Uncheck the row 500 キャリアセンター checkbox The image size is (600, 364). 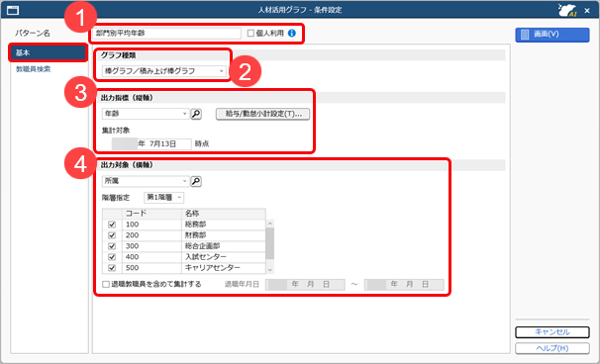pyautogui.click(x=112, y=268)
